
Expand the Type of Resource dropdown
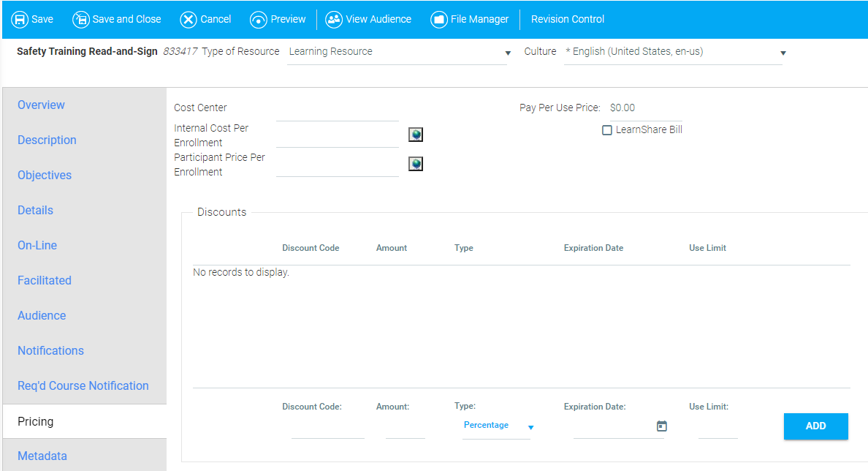508,53
